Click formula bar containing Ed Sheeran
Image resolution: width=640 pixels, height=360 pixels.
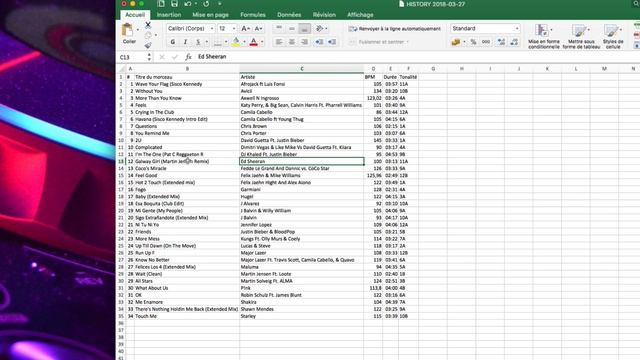tap(416, 57)
